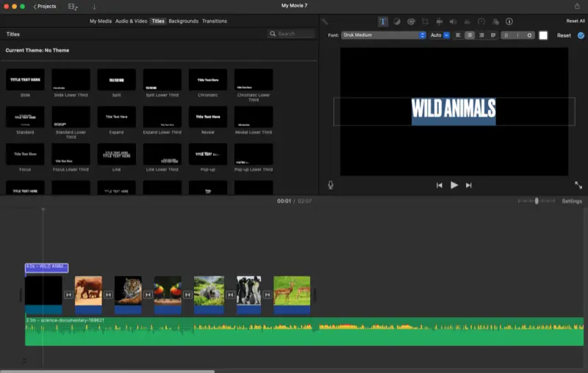Viewport: 588px width, 373px height.
Task: Open the Clip Information icon
Action: pos(509,21)
